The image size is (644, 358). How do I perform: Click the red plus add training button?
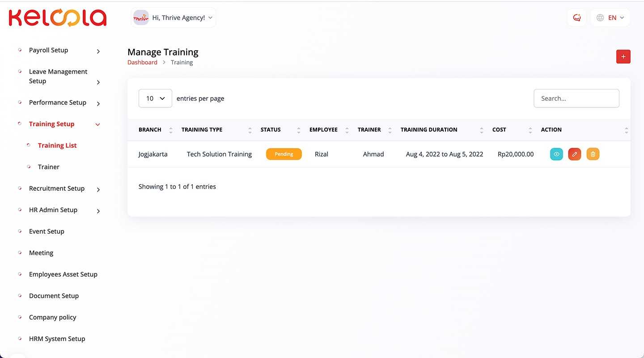623,56
